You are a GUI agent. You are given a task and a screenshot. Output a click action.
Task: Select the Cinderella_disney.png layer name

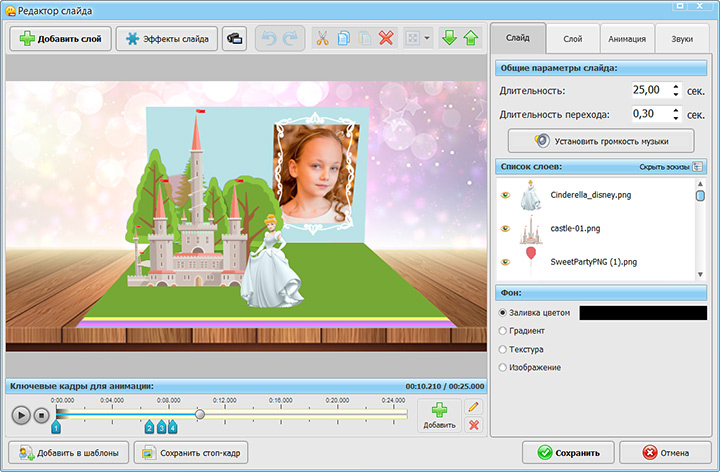591,195
